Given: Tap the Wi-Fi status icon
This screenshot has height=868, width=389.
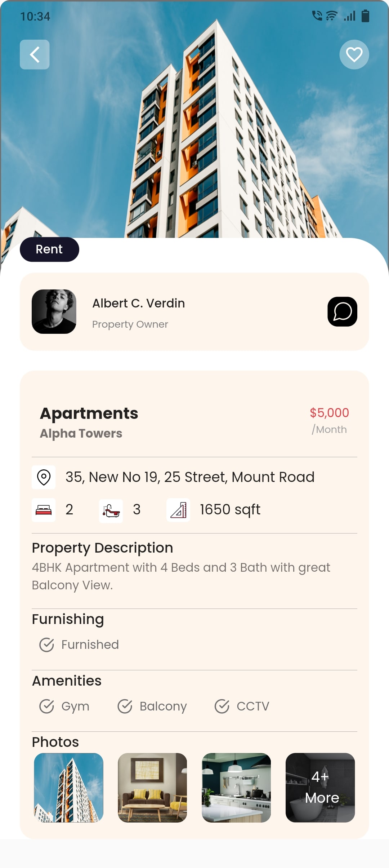Looking at the screenshot, I should pos(331,16).
